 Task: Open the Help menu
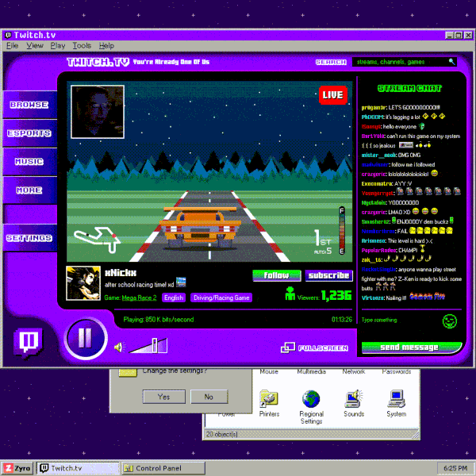click(106, 45)
